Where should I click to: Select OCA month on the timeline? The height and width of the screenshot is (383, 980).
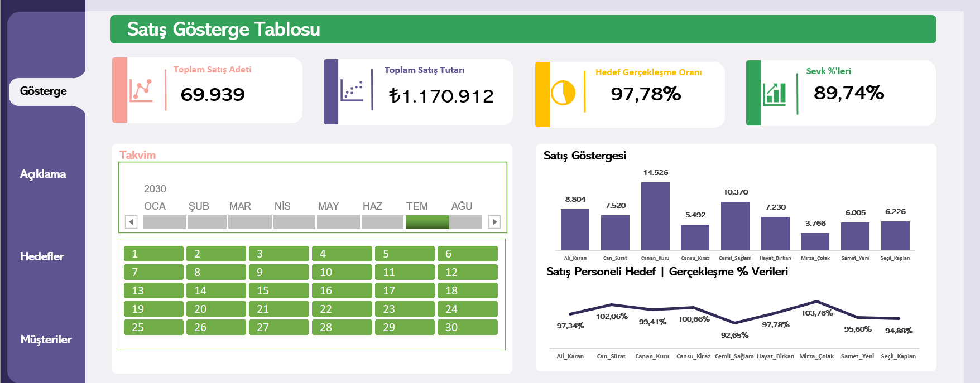tap(164, 222)
